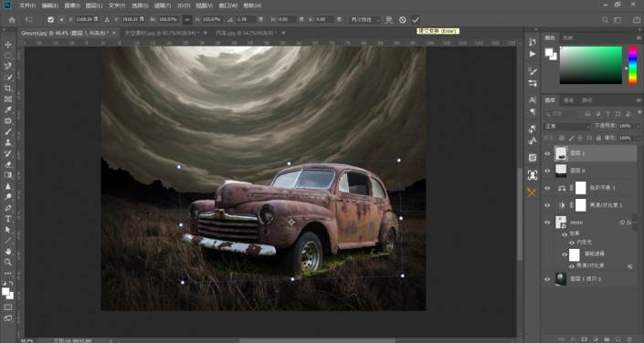Image resolution: width=644 pixels, height=343 pixels.
Task: Select the Zoom tool
Action: (x=8, y=262)
